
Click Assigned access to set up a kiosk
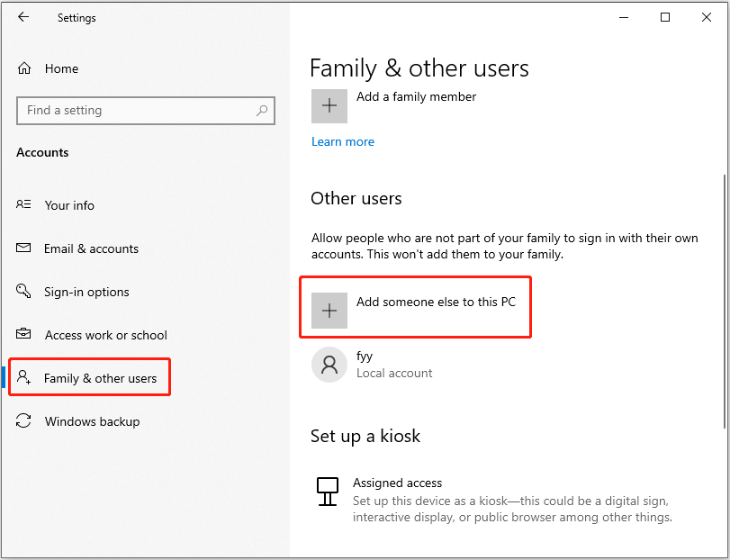[397, 483]
